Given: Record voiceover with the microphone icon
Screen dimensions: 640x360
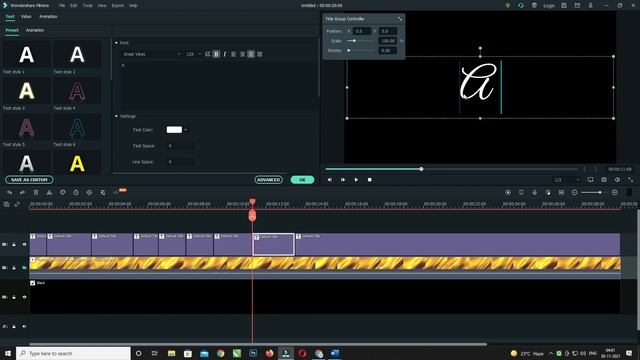Looking at the screenshot, I should click(x=535, y=192).
